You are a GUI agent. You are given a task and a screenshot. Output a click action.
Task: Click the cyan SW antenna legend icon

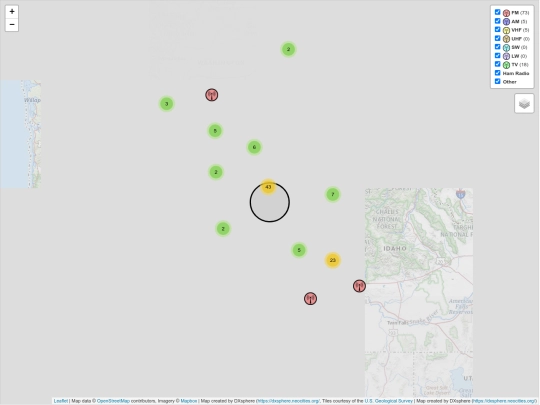[506, 48]
